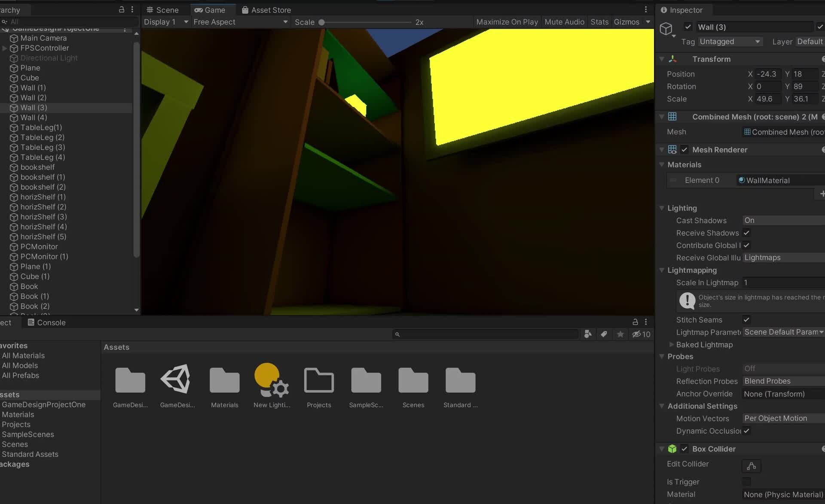825x504 pixels.
Task: Expand the Baked Lightmap foldout
Action: (671, 344)
